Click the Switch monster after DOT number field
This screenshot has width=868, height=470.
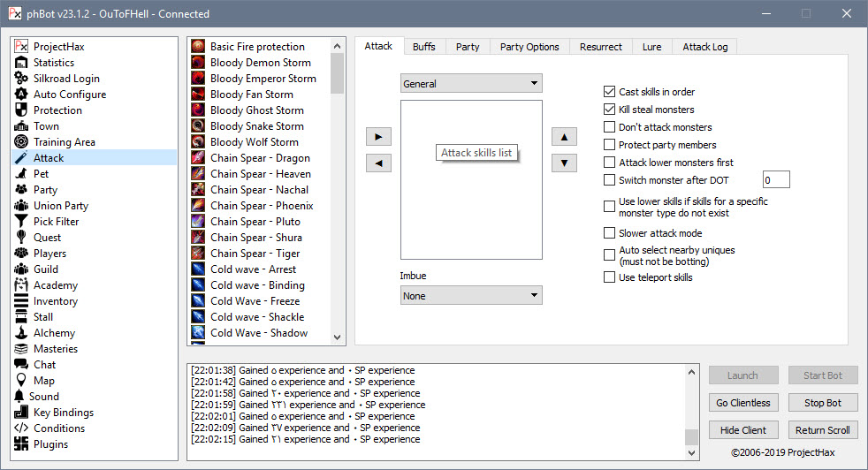(x=775, y=180)
